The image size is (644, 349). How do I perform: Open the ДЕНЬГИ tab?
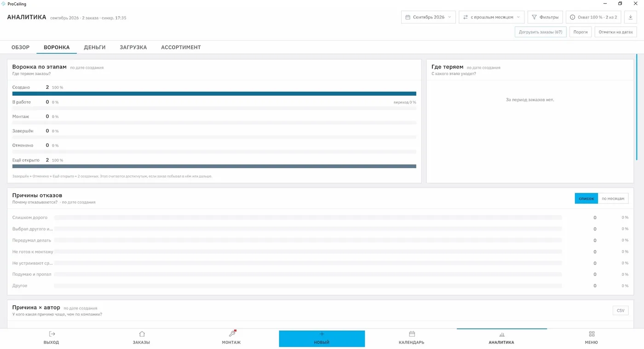click(95, 47)
